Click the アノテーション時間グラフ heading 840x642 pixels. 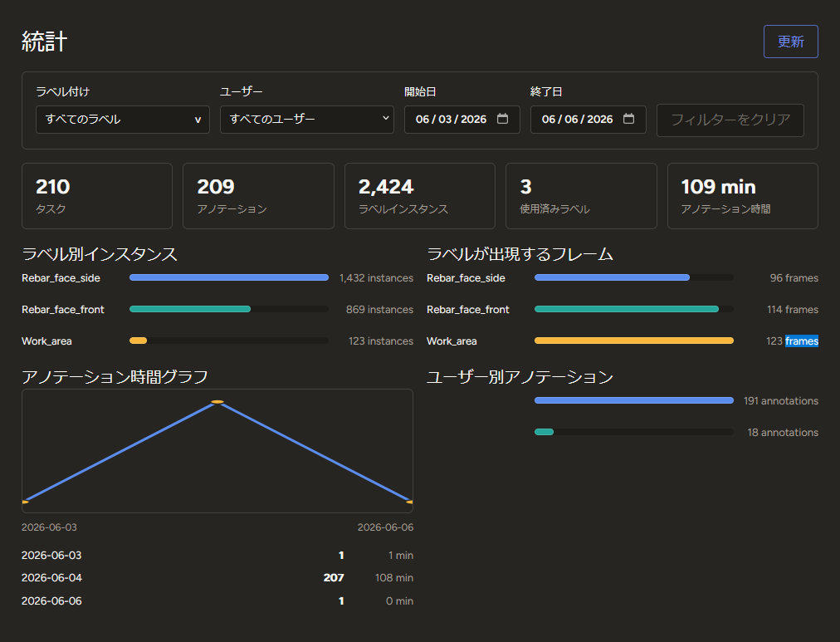click(115, 377)
